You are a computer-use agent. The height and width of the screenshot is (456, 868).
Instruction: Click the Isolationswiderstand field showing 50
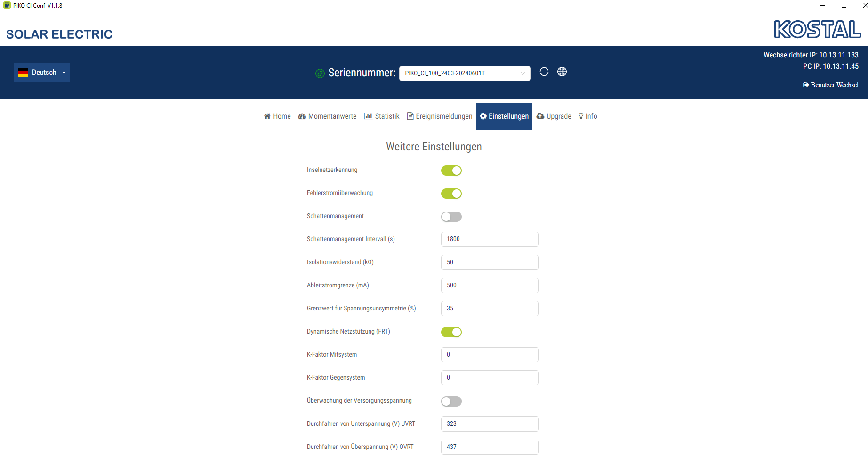pyautogui.click(x=490, y=262)
